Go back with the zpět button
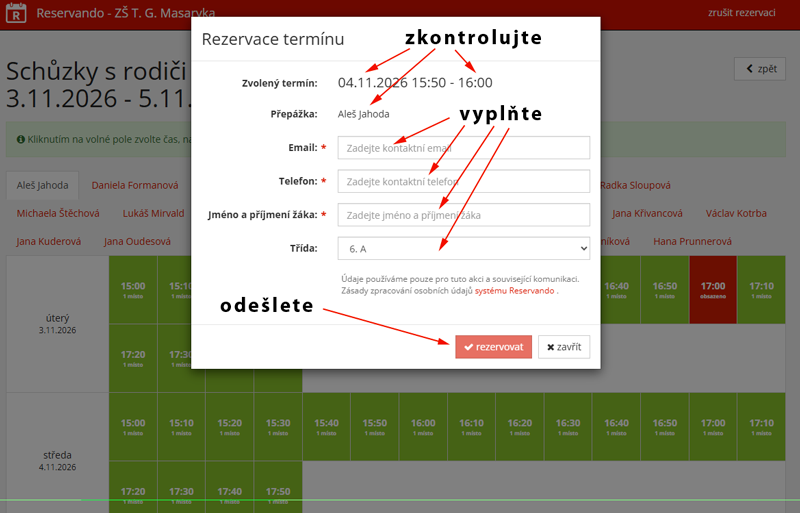800x513 pixels. 760,69
